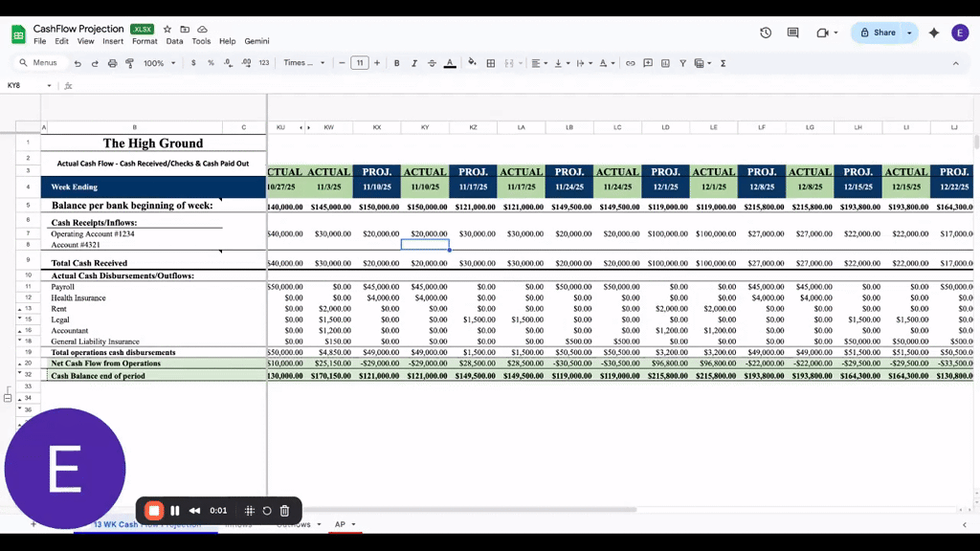Format selection as currency
Screen dimensions: 980x551
[x=191, y=62]
